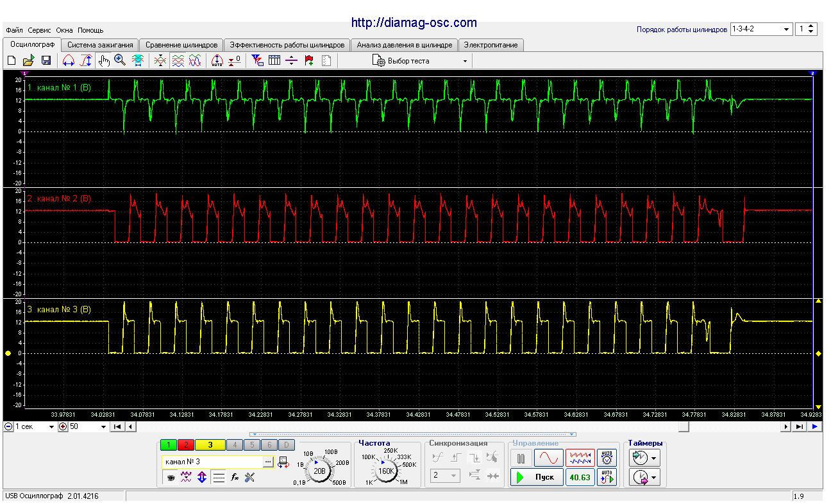Switch to the Система зажигания tab
The image size is (831, 504).
tap(100, 45)
